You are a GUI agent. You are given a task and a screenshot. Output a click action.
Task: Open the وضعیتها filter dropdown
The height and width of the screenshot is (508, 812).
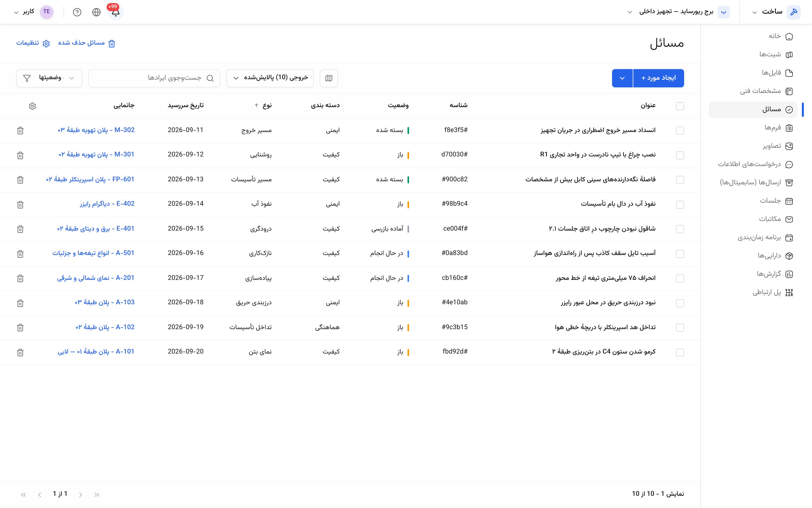pos(49,78)
